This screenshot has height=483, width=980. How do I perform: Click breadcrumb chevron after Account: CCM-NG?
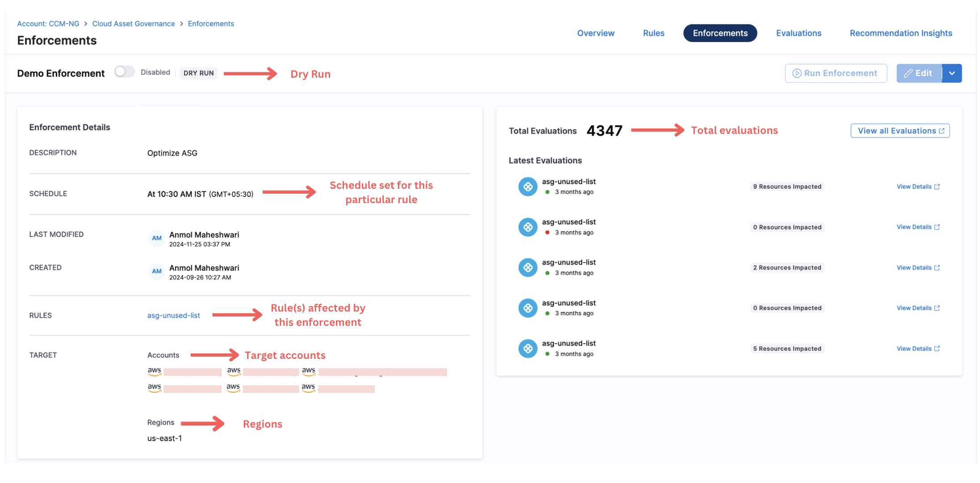point(86,24)
